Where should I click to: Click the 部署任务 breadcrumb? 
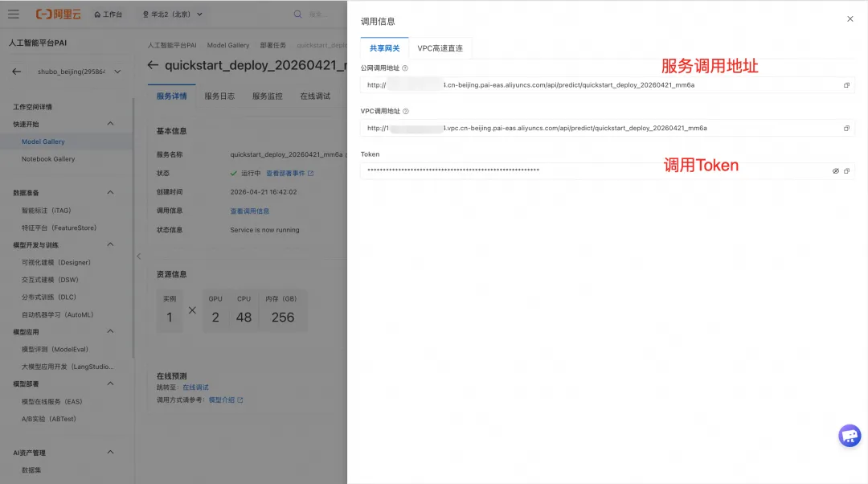(273, 45)
